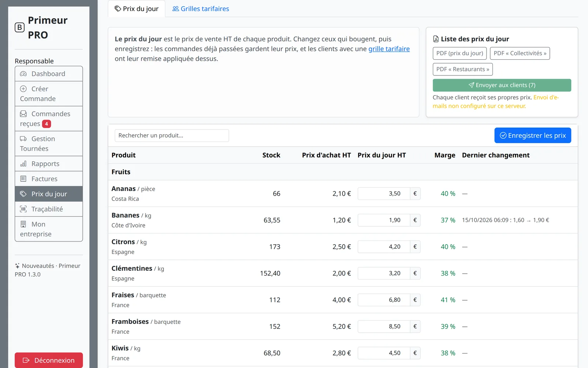This screenshot has height=368, width=588.
Task: Click the Enregistrer les prix button
Action: click(533, 135)
